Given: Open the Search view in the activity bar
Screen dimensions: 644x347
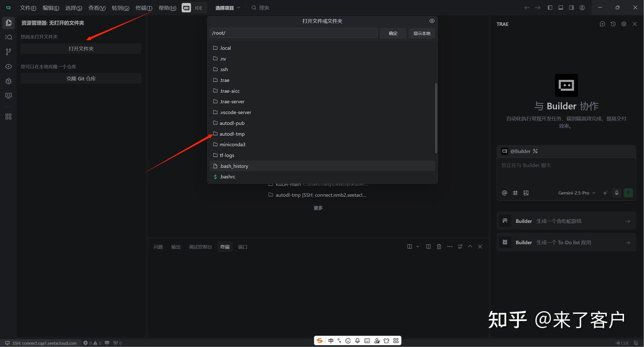Looking at the screenshot, I should click(8, 37).
